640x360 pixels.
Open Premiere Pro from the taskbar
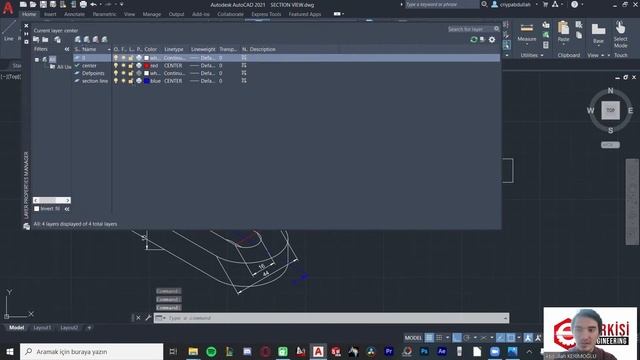click(x=389, y=351)
